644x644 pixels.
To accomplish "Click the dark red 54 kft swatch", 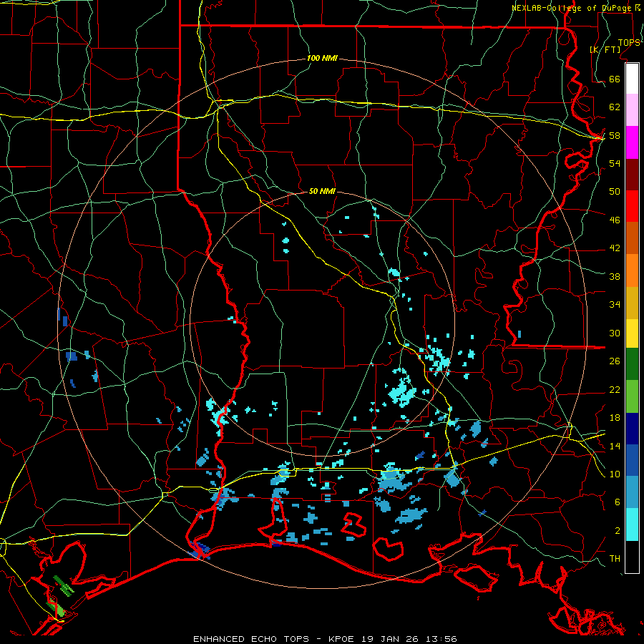I will tap(632, 175).
